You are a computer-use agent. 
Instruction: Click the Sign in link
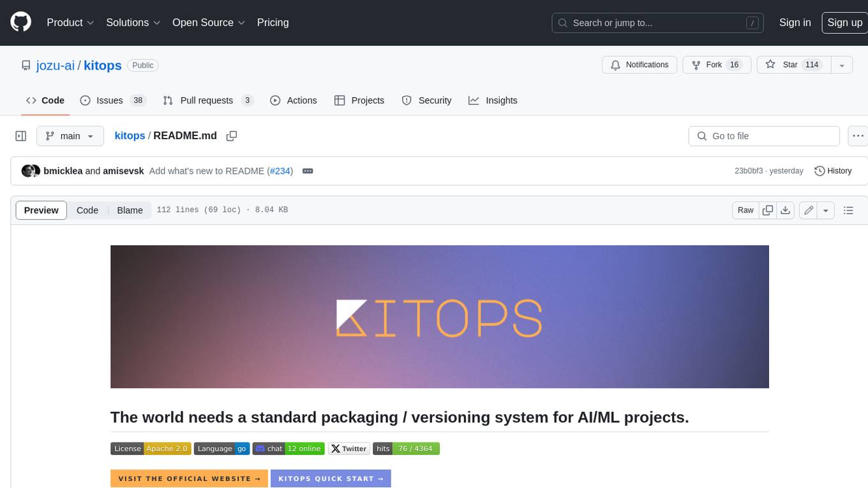(795, 22)
